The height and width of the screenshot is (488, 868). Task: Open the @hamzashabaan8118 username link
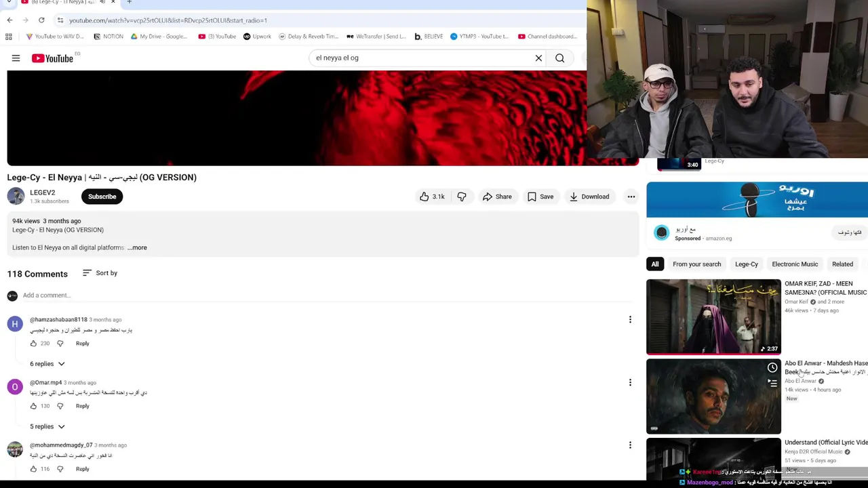click(58, 319)
